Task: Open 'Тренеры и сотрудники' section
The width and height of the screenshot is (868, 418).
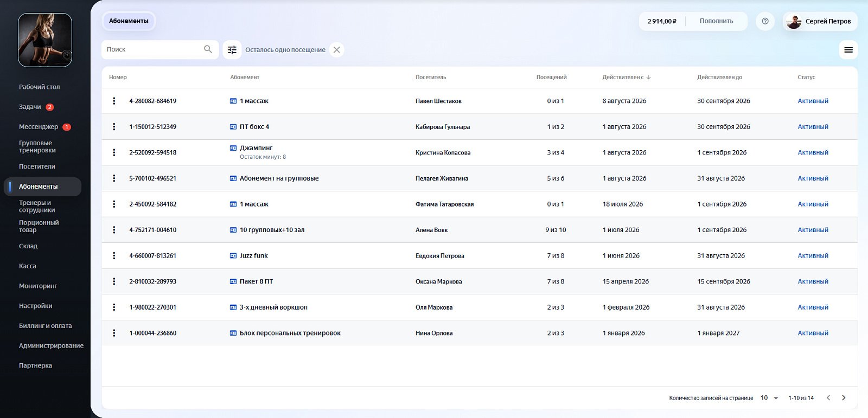Action: pyautogui.click(x=37, y=207)
